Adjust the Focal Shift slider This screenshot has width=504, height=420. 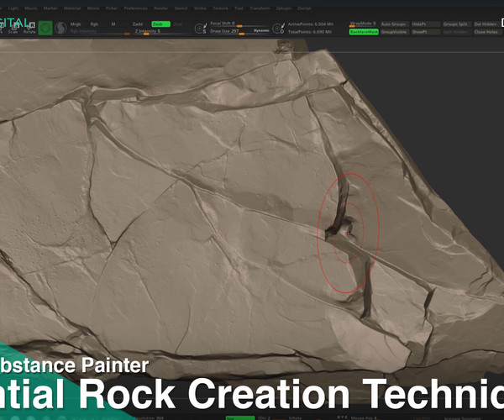[x=239, y=24]
